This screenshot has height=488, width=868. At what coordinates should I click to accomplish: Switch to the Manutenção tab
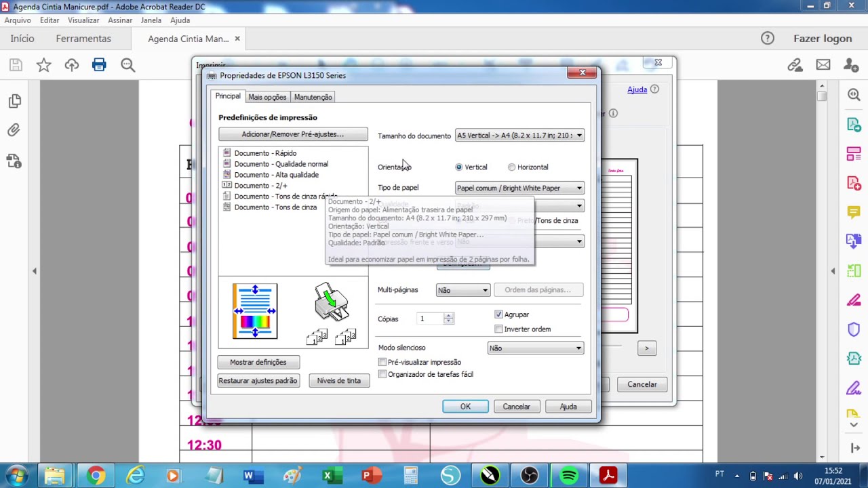click(313, 98)
